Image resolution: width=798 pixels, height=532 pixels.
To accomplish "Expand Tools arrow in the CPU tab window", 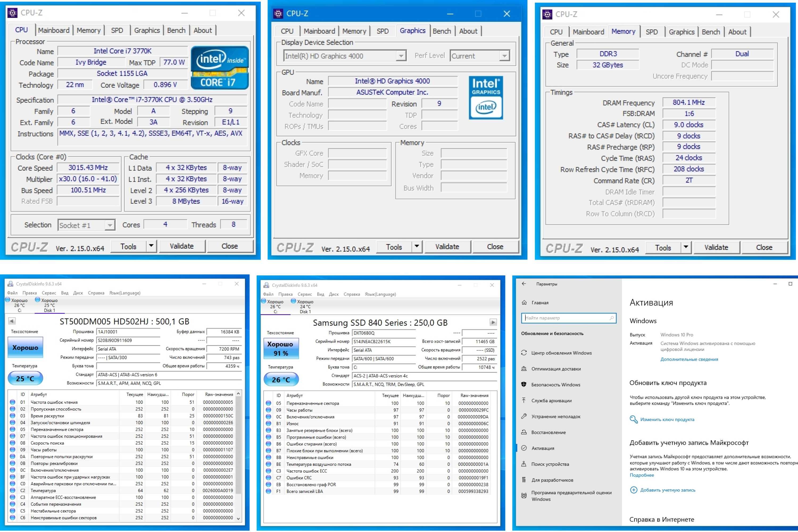I will coord(151,246).
